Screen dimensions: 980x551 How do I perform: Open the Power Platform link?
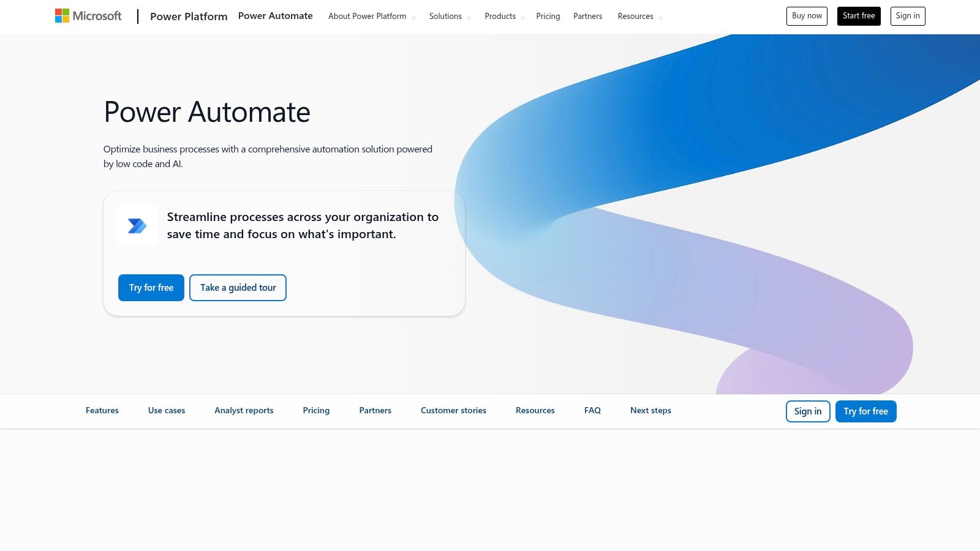(x=189, y=17)
